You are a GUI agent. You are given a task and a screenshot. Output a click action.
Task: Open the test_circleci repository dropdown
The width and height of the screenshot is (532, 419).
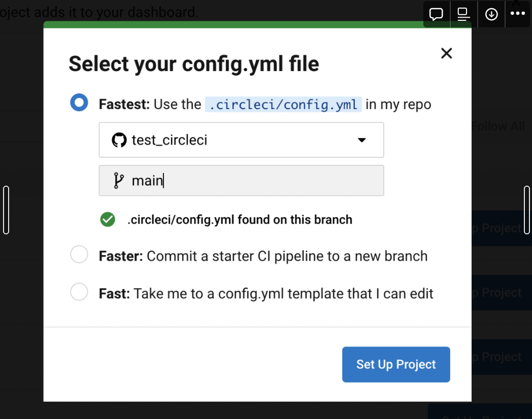(241, 140)
